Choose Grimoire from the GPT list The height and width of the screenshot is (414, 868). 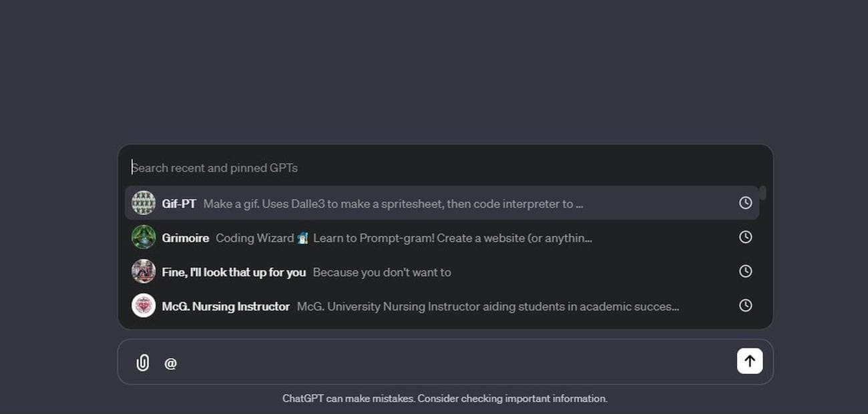coord(186,238)
